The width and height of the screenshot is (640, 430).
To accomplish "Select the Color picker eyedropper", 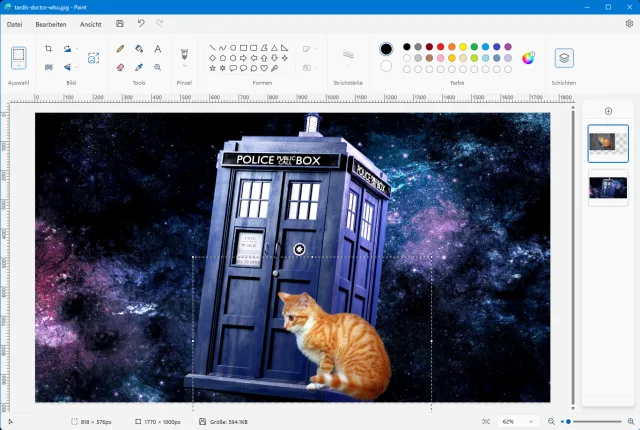I will click(x=139, y=67).
